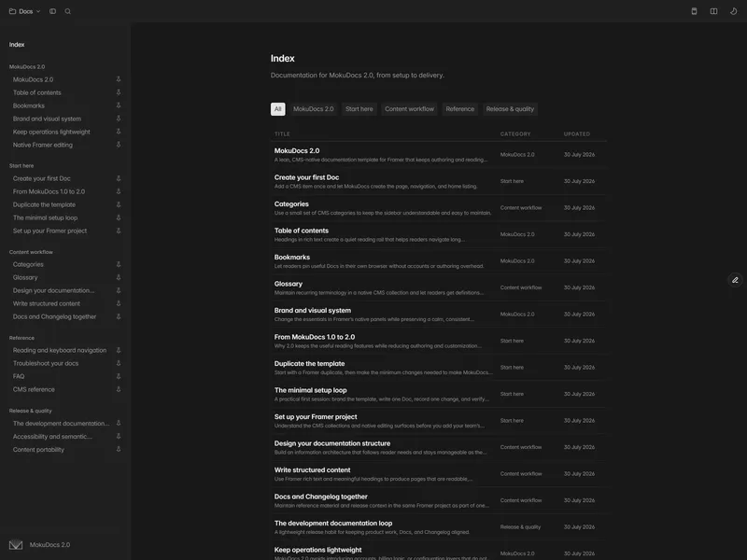This screenshot has height=560, width=747.
Task: Open Duplicate the template table row
Action: [438, 368]
